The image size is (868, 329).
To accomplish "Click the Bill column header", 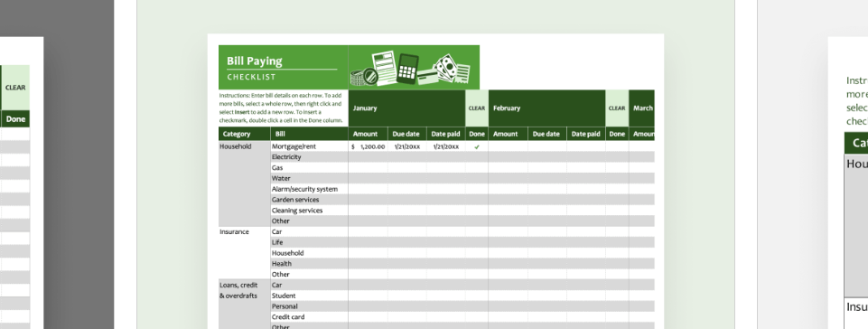I will coord(310,134).
